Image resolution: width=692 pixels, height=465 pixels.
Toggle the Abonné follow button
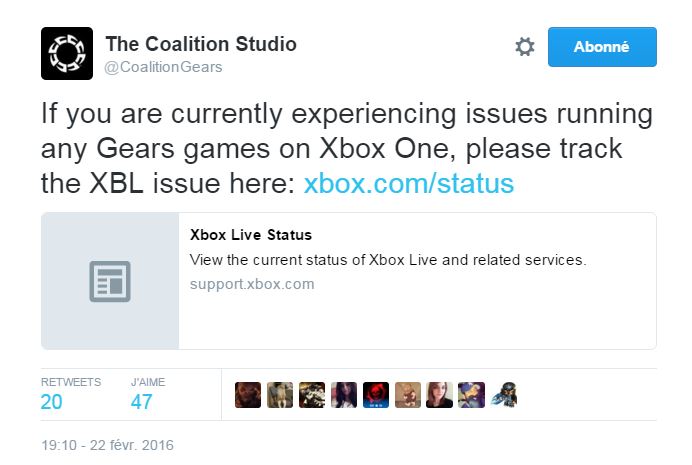(x=602, y=47)
